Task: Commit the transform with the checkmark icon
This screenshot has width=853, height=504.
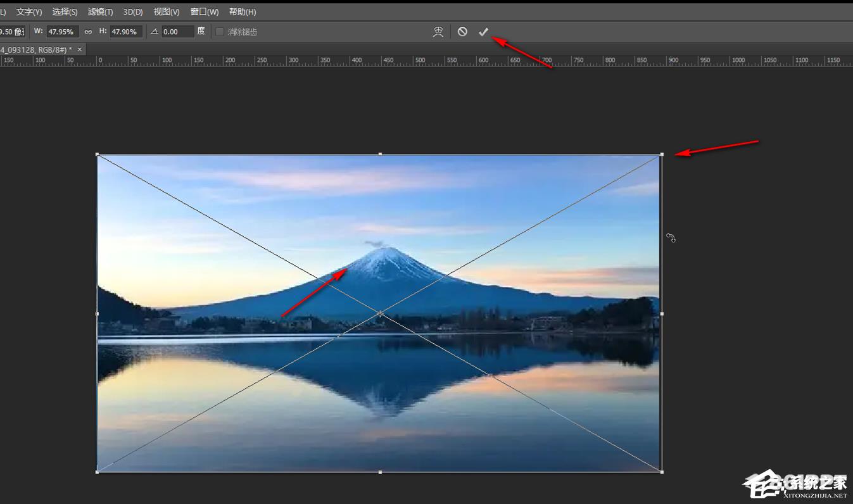Action: pos(483,32)
